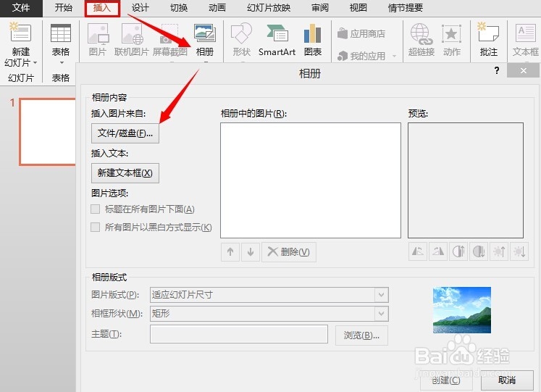Open the 表格 insert menu
This screenshot has height=392, width=541.
coord(61,43)
